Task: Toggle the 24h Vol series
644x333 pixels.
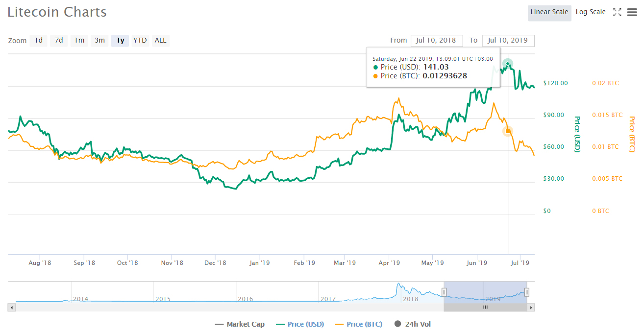Action: 413,324
